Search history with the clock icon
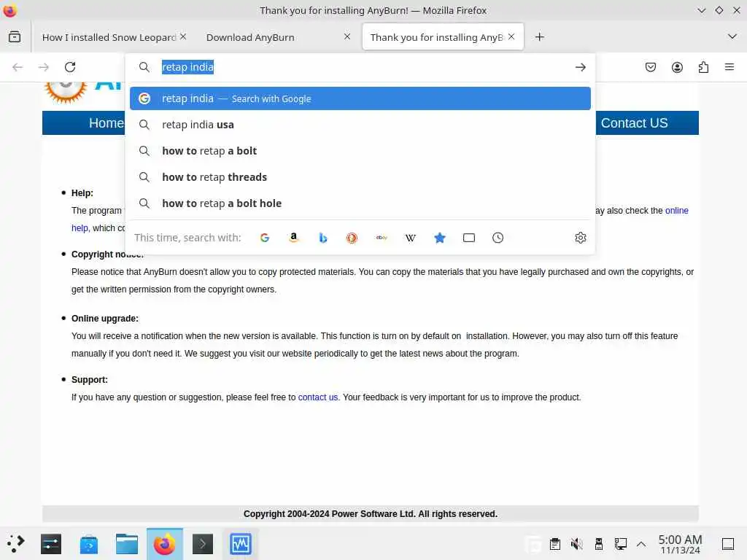Viewport: 747px width, 560px height. pos(498,238)
